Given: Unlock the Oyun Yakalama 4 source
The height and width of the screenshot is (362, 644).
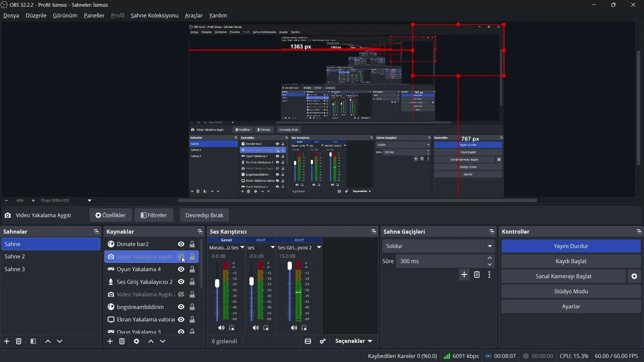Looking at the screenshot, I should [192, 269].
